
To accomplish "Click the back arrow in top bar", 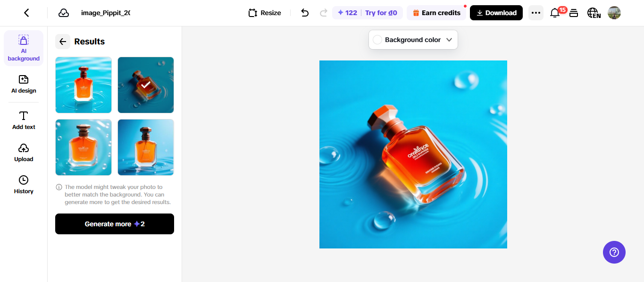I will tap(26, 13).
